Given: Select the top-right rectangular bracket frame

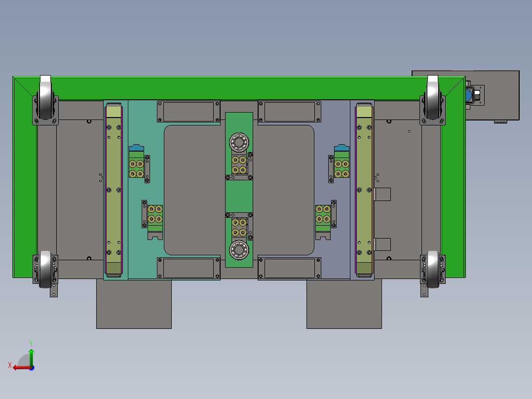Looking at the screenshot, I should [289, 112].
